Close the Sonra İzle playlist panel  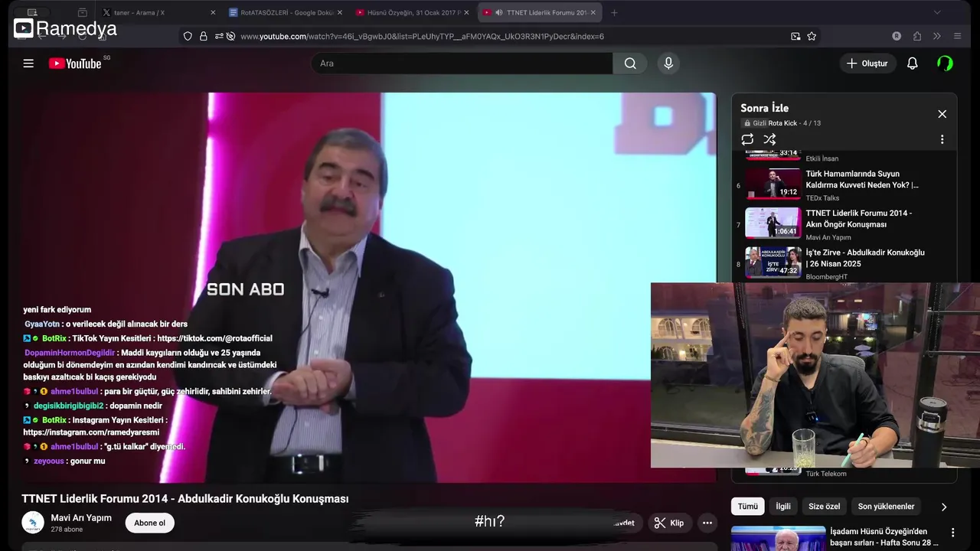[942, 114]
